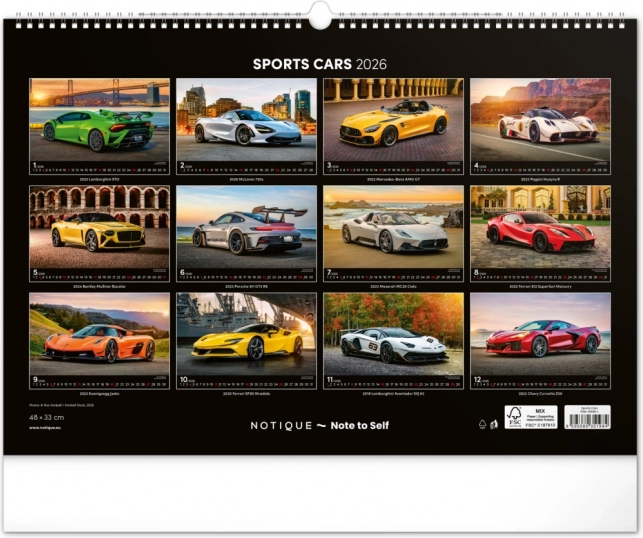Viewport: 643px width, 538px height.
Task: Click the 2023 Koenigsegg Jesko caption
Action: pyautogui.click(x=99, y=394)
